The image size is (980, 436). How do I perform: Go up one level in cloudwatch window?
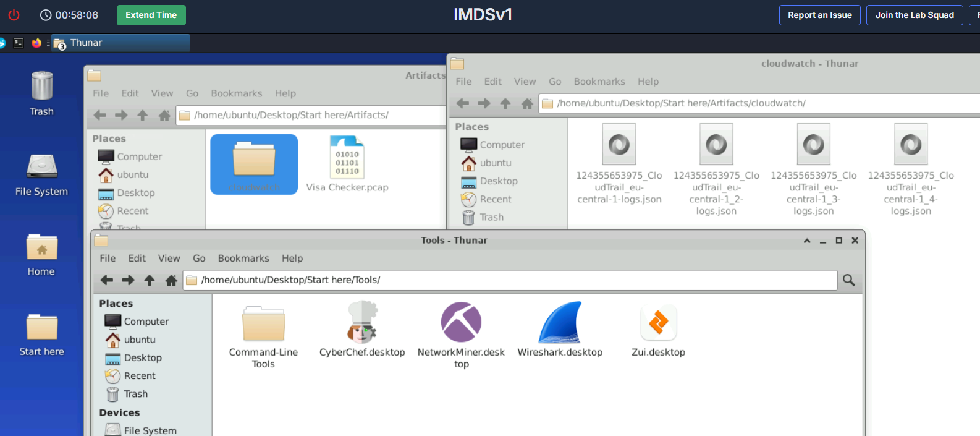(x=505, y=103)
